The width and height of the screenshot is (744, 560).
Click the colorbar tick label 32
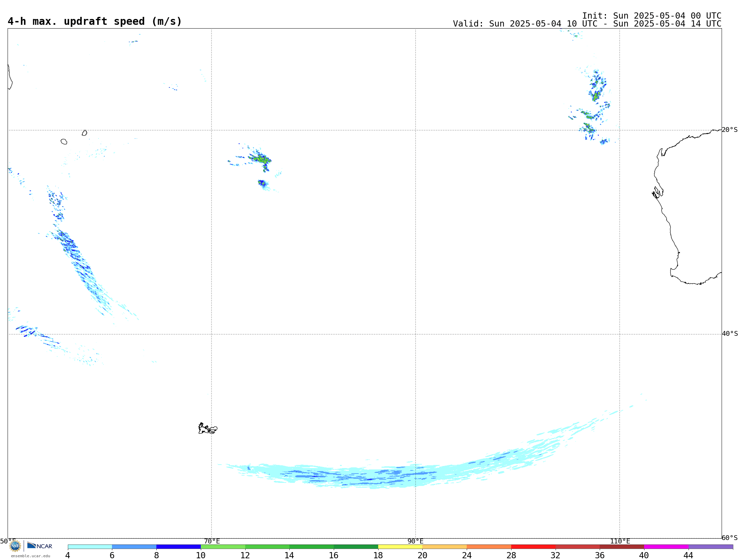[556, 556]
